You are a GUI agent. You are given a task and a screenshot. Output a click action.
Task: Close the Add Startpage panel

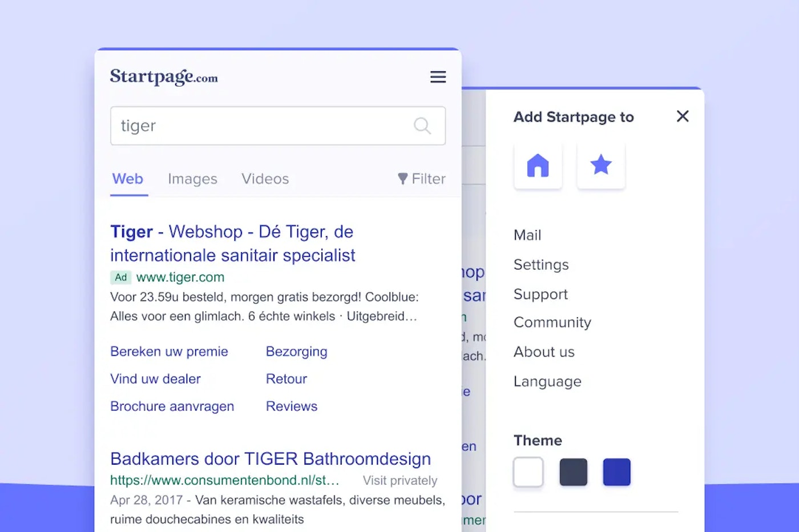point(683,116)
